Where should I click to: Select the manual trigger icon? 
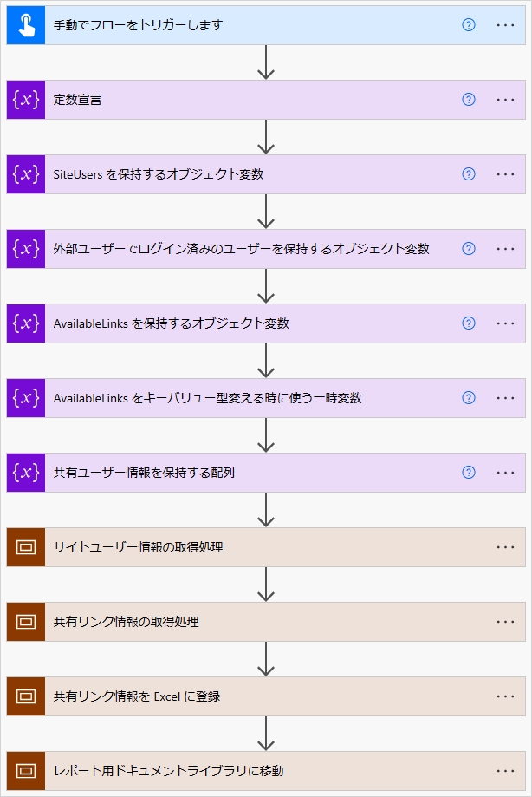[x=25, y=25]
